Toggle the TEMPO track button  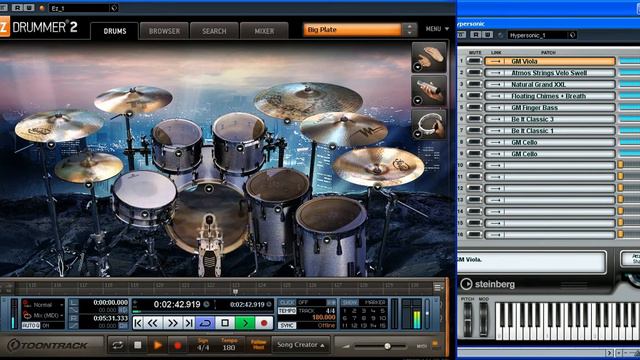pyautogui.click(x=287, y=311)
